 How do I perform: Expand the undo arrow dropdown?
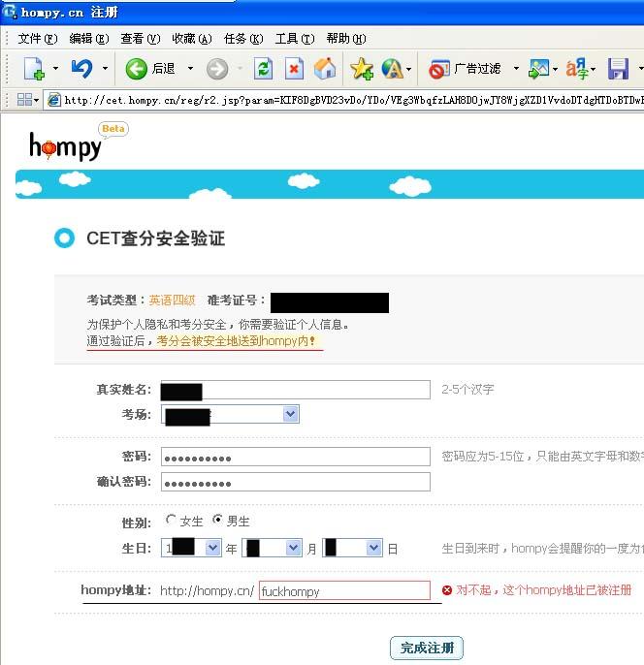coord(105,68)
